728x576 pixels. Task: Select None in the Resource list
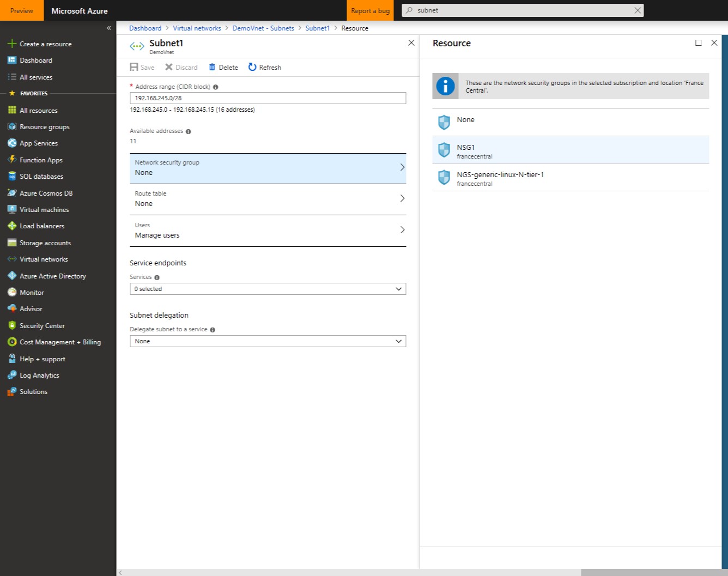point(571,122)
